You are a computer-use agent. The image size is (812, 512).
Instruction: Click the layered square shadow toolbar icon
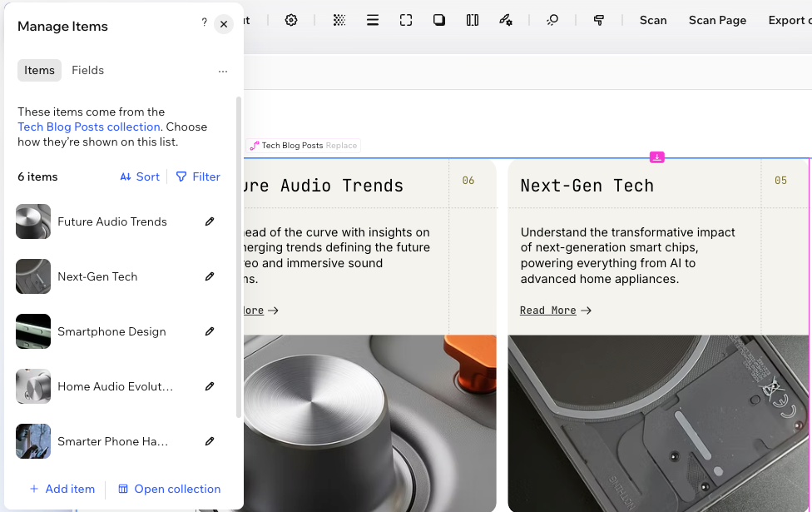[439, 20]
